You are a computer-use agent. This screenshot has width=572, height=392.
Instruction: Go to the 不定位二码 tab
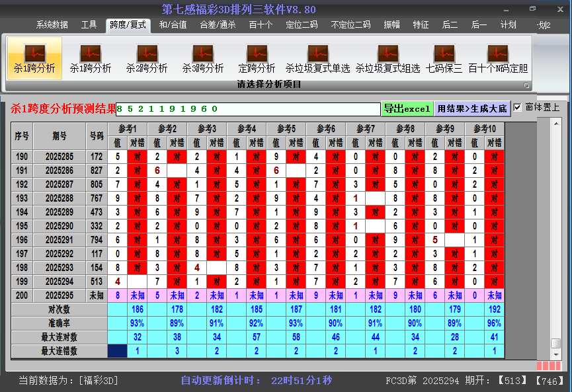350,25
